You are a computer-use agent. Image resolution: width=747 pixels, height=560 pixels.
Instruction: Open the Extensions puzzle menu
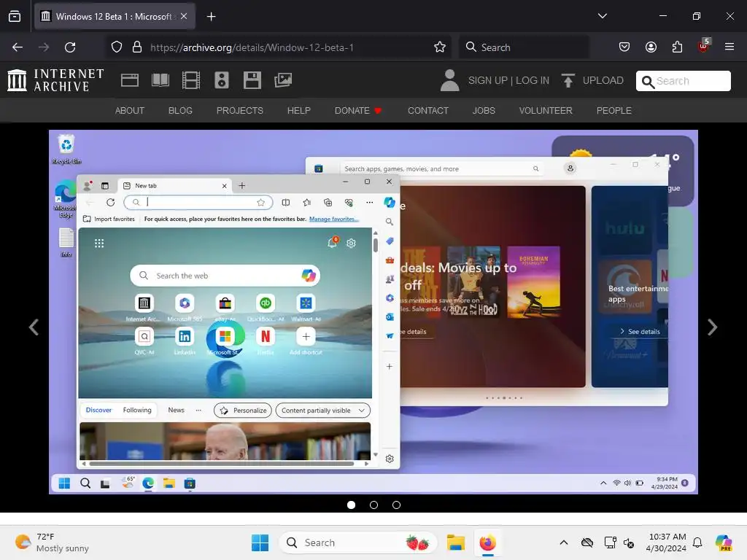coord(677,47)
